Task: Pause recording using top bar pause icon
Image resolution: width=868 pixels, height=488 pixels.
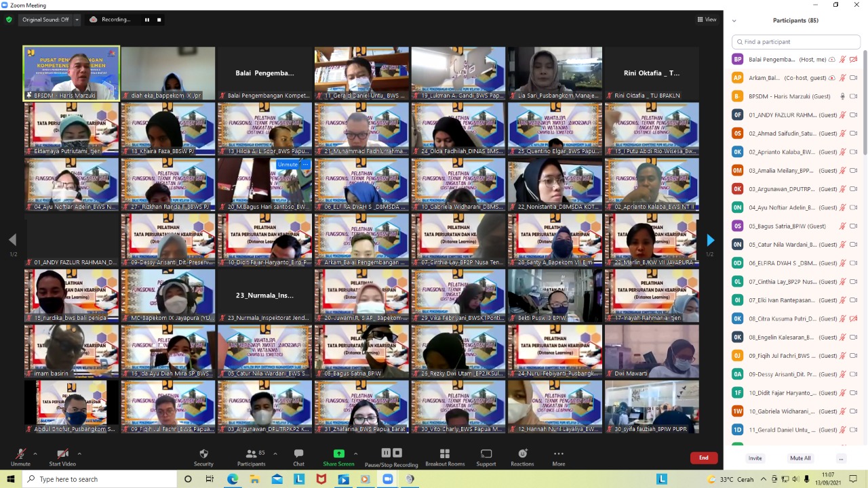Action: [x=146, y=20]
